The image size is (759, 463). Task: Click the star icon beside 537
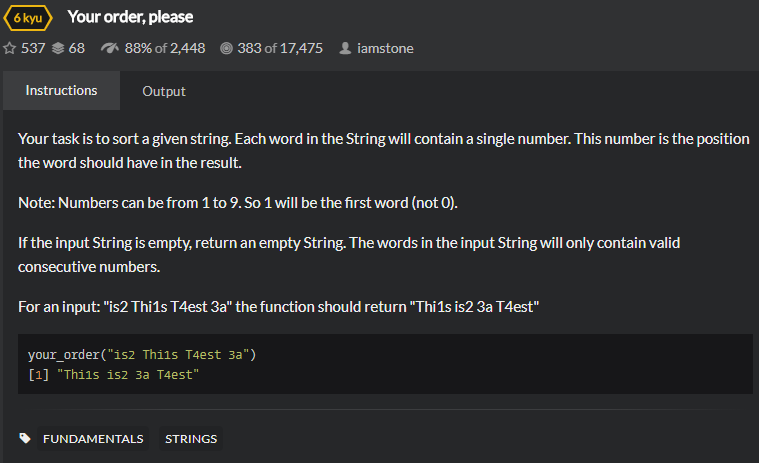10,48
